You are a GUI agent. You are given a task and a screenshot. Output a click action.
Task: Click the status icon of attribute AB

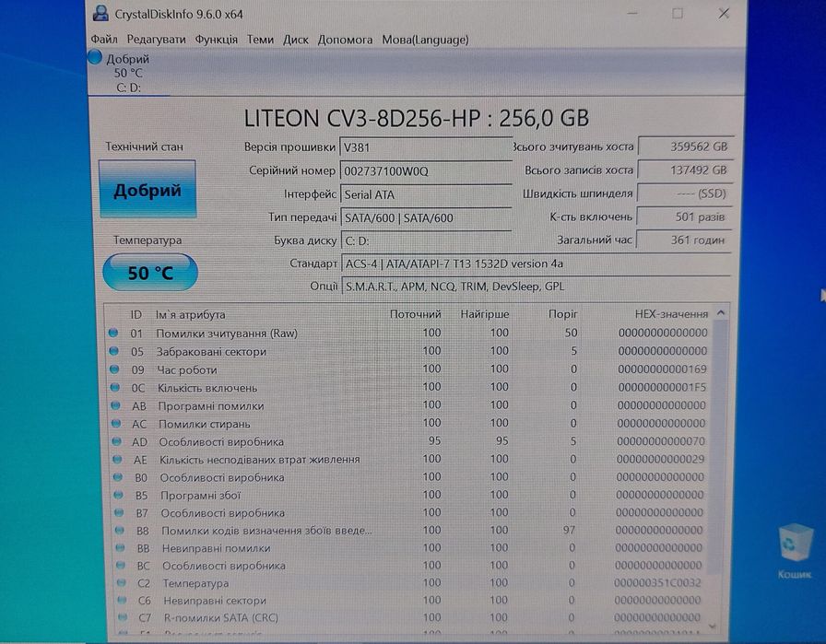tap(116, 405)
